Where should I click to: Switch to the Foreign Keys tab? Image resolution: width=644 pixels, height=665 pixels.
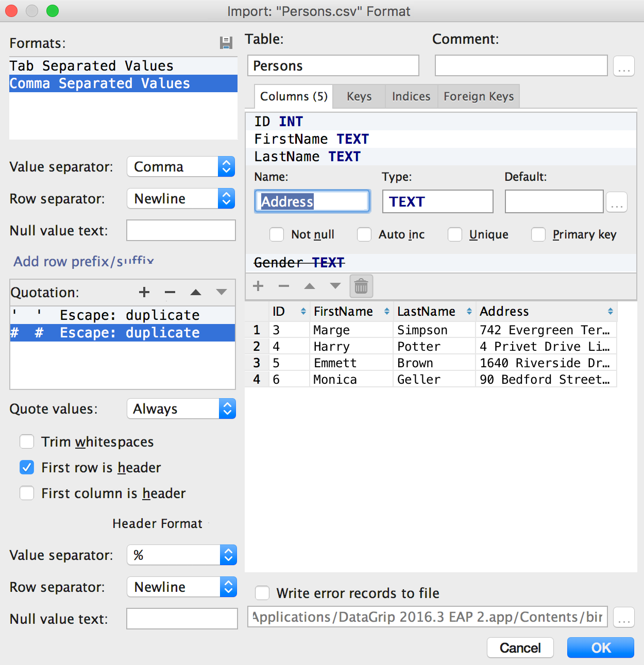point(479,96)
